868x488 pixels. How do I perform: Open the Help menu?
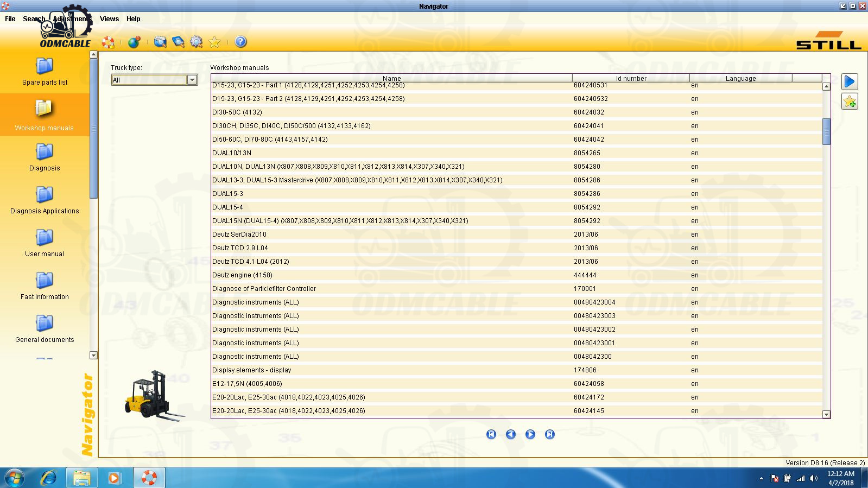(133, 18)
